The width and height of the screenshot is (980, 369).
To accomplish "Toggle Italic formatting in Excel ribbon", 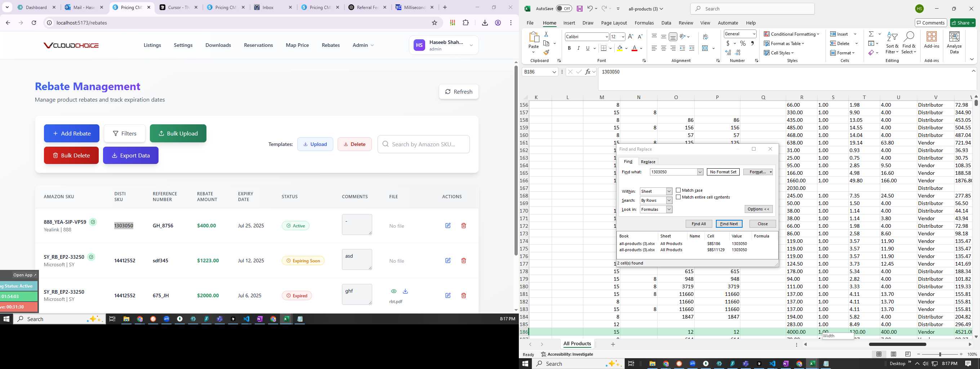I will [x=578, y=48].
